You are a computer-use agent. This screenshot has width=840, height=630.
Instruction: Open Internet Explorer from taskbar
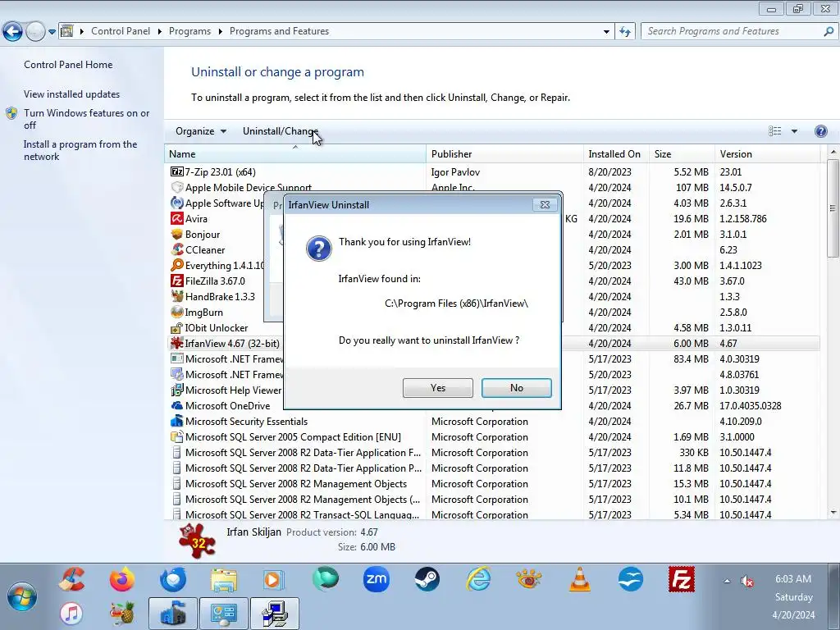click(x=478, y=580)
